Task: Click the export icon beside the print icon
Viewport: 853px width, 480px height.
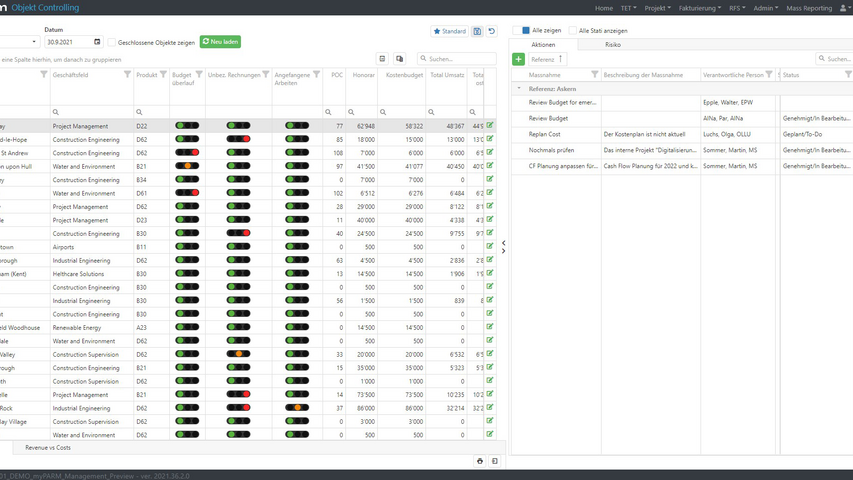Action: 494,461
